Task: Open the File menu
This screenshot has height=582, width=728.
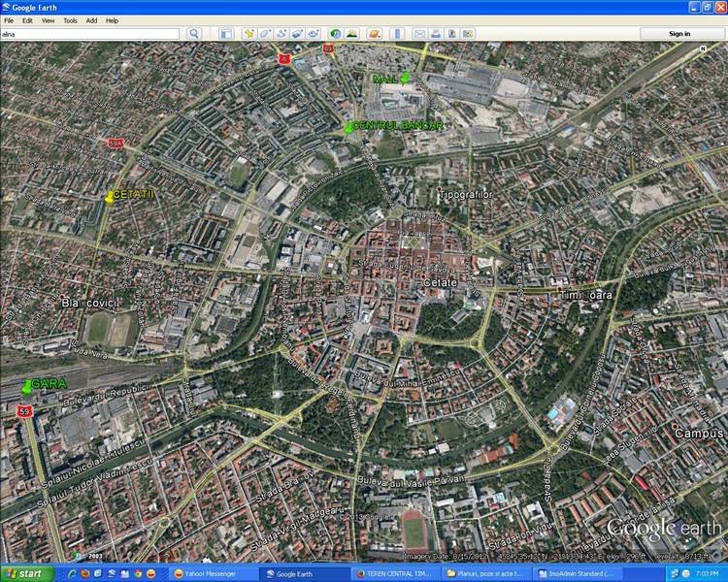Action: click(x=9, y=20)
